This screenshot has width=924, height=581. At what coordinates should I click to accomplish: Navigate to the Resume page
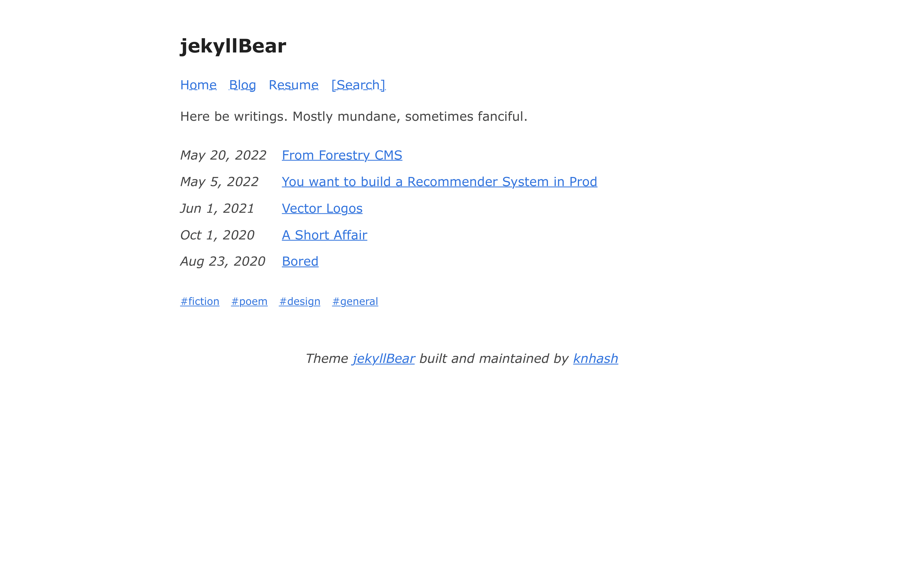click(293, 84)
